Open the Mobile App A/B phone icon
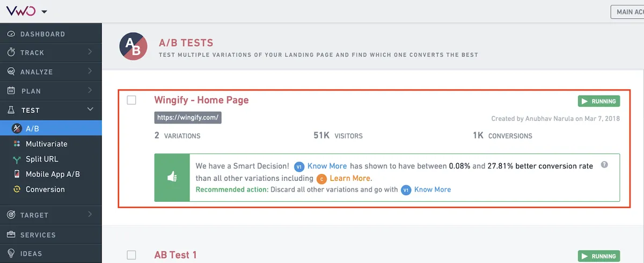The height and width of the screenshot is (263, 644). [16, 174]
